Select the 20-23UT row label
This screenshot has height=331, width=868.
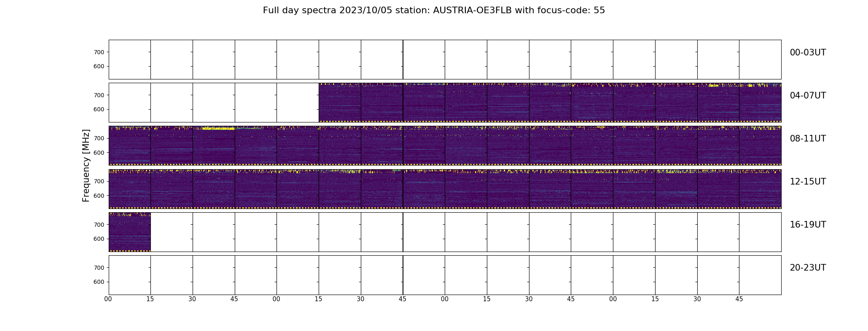click(x=808, y=268)
